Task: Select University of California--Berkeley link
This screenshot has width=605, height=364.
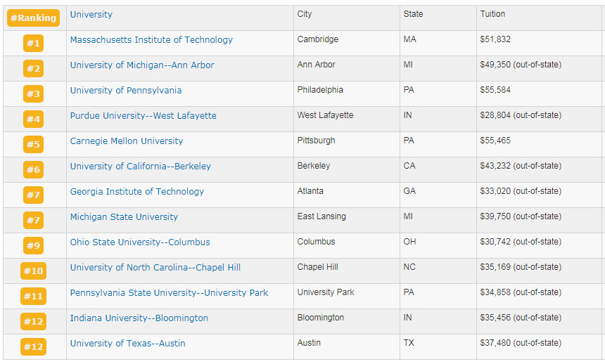Action: [141, 167]
